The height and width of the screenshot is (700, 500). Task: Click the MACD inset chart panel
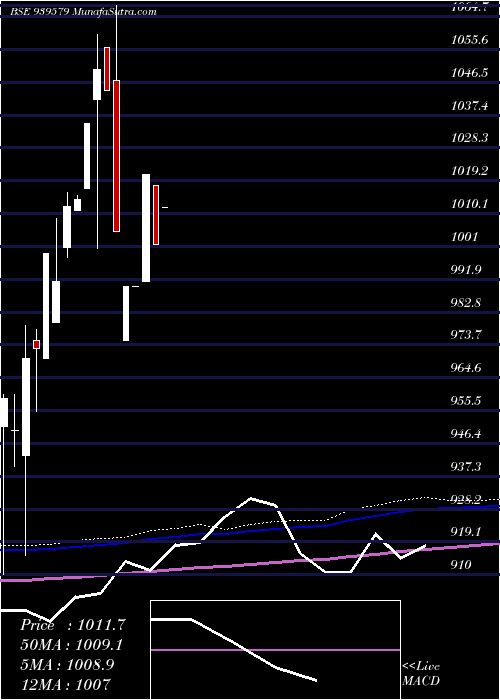275,650
